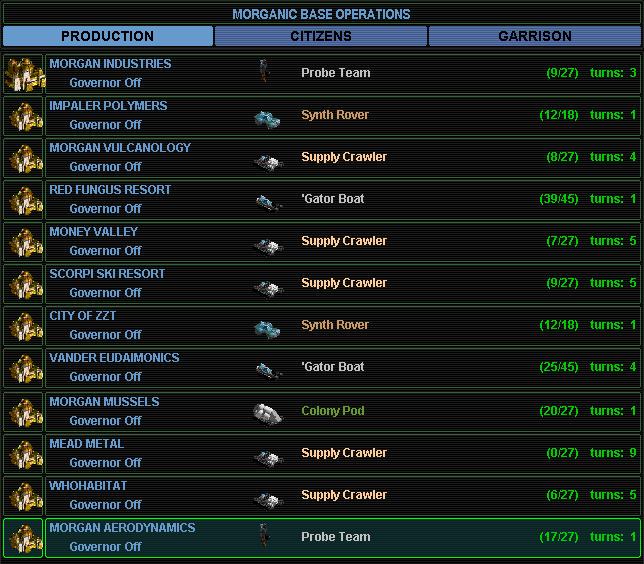Click the turns remaining for Mead Metal
This screenshot has width=644, height=564.
(x=613, y=453)
